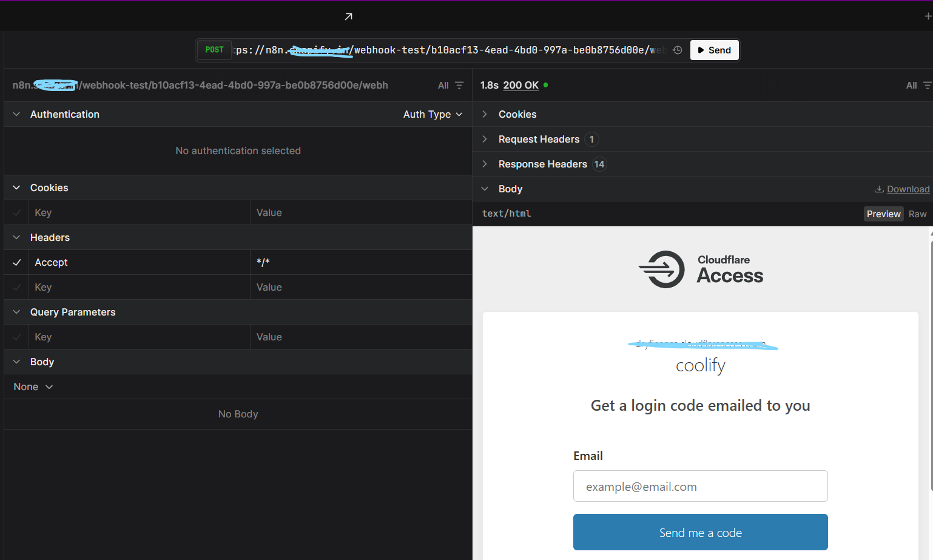Toggle the empty Cookies row checkbox
933x560 pixels.
pyautogui.click(x=16, y=212)
